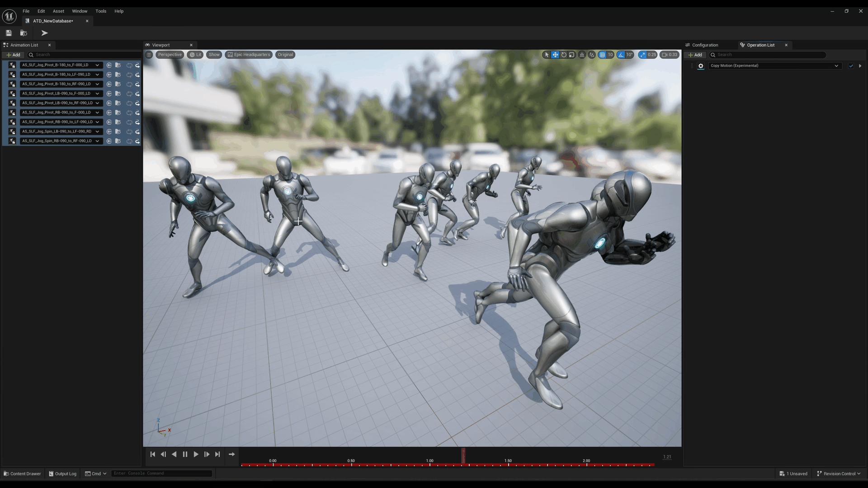The height and width of the screenshot is (488, 868).
Task: Expand Copy Motion (Experimental) operation dropdown
Action: point(775,66)
